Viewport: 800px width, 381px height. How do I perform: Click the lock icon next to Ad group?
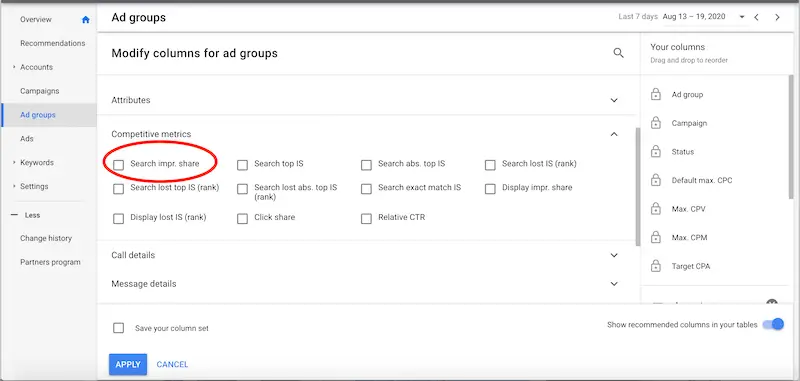pos(656,94)
